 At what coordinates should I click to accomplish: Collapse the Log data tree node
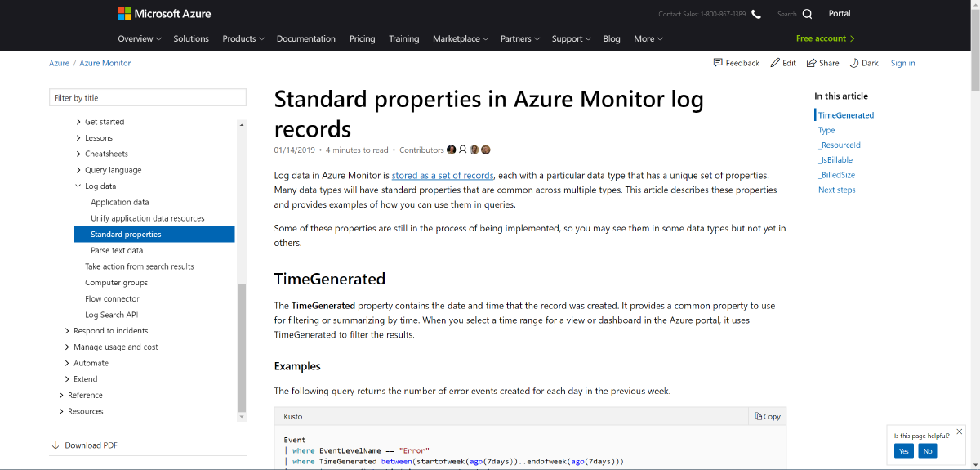78,186
